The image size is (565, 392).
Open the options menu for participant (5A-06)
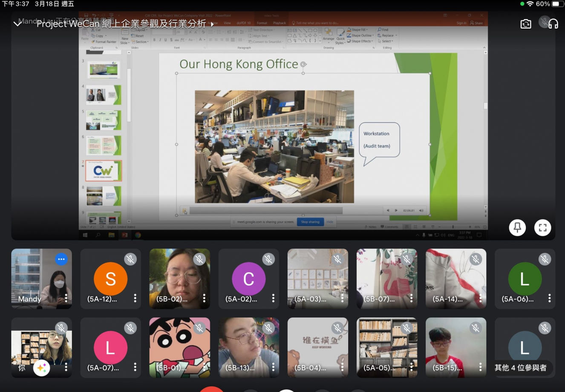(549, 298)
